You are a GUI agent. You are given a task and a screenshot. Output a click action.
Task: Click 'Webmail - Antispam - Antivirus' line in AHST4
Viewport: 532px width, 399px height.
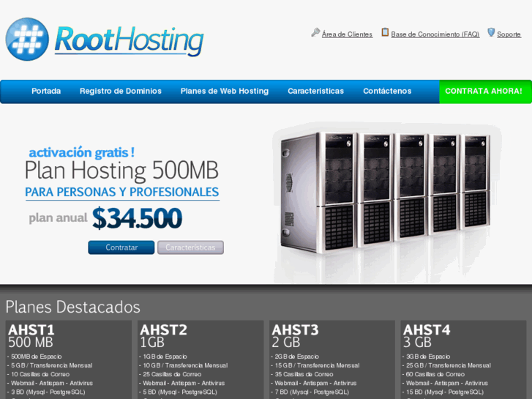pyautogui.click(x=446, y=383)
